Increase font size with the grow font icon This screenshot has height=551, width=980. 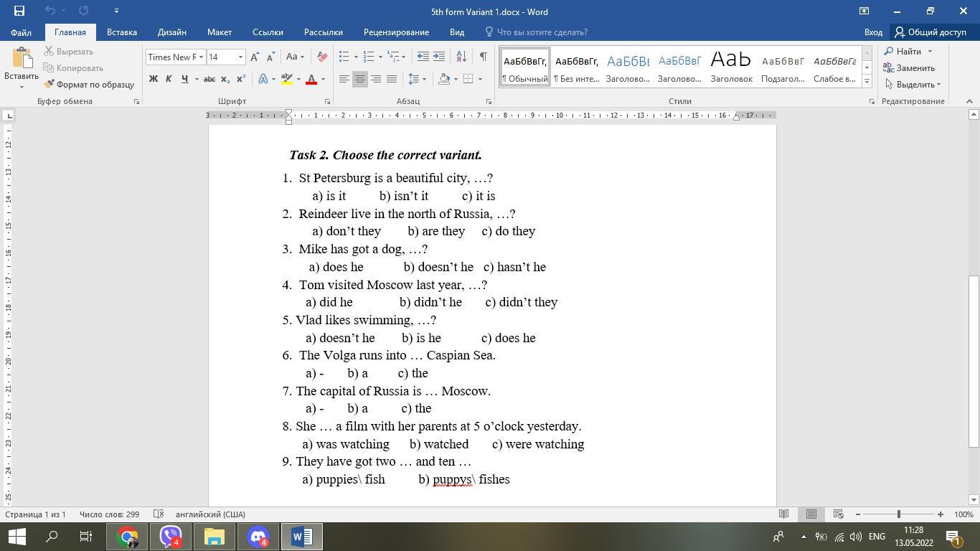pos(255,57)
